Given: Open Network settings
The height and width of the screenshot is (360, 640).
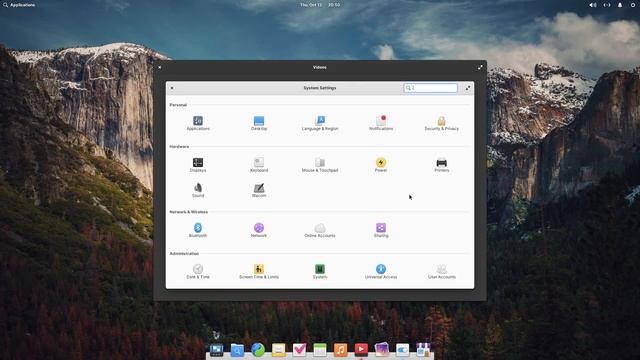Looking at the screenshot, I should pos(259,230).
